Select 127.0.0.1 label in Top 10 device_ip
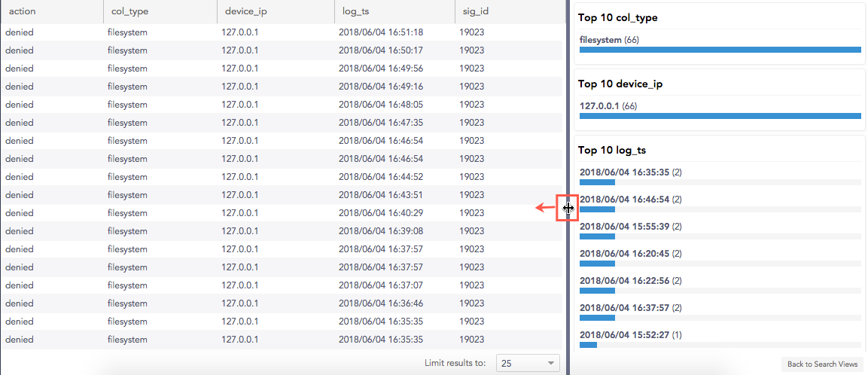 [599, 105]
